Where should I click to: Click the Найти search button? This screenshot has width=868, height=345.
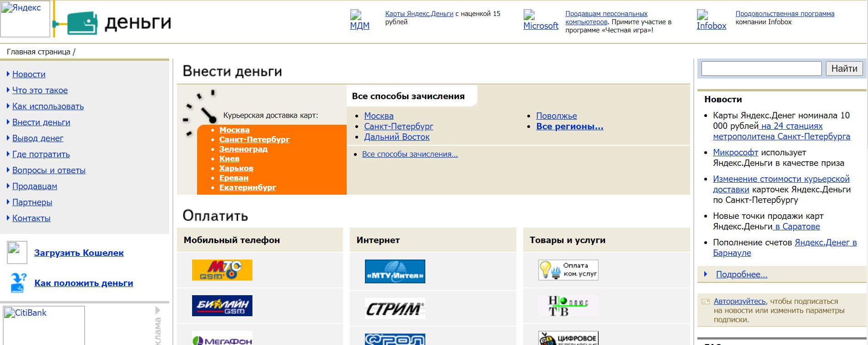click(844, 69)
